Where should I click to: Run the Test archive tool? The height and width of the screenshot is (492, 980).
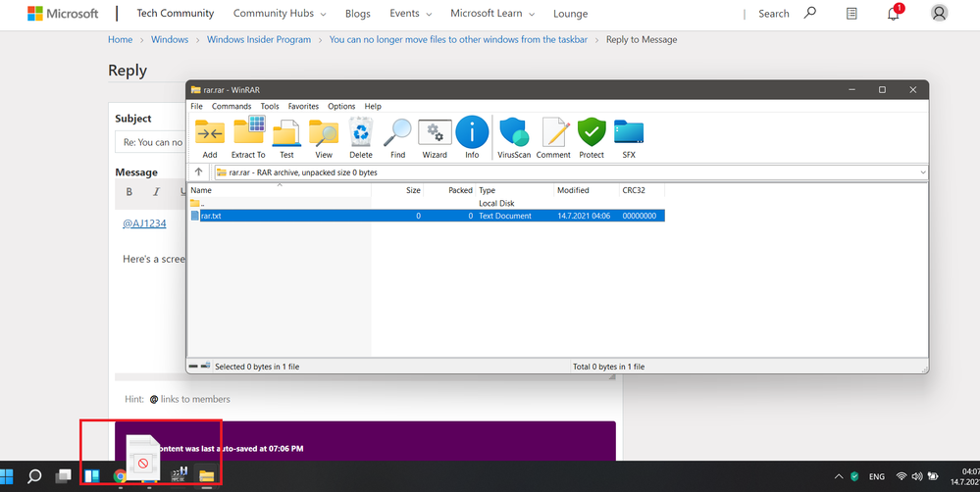pos(286,138)
